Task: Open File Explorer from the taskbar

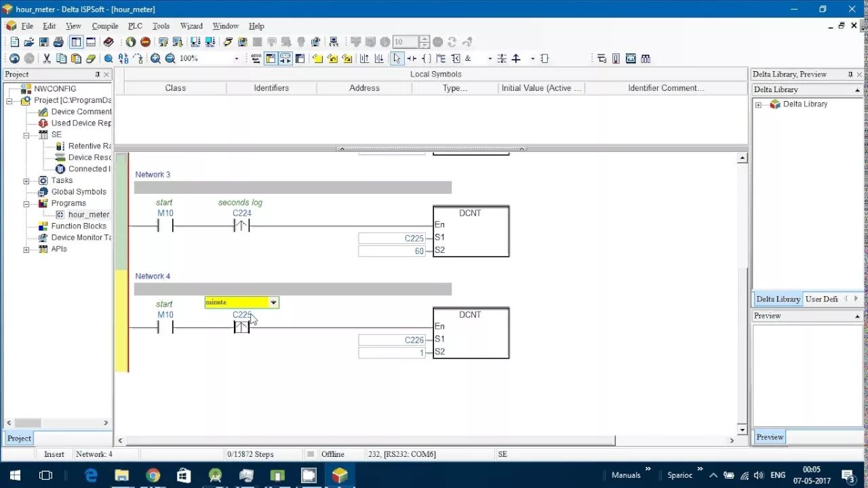Action: [x=121, y=475]
